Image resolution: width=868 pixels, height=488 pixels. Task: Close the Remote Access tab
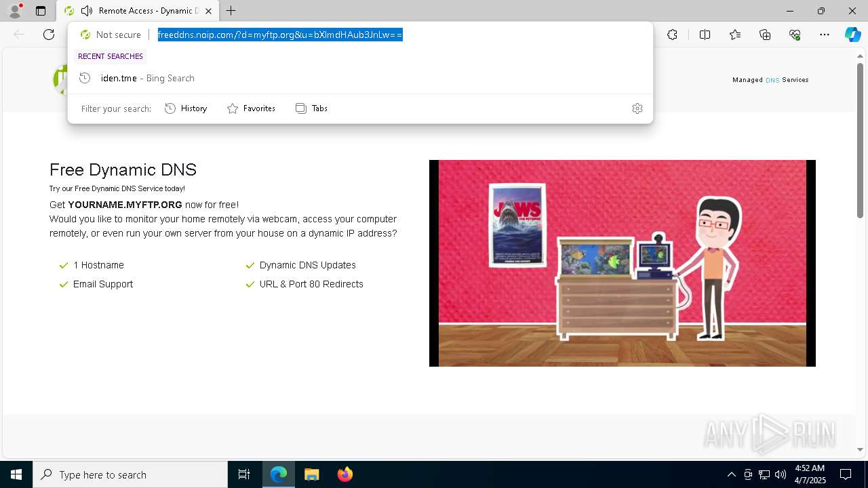tap(208, 11)
